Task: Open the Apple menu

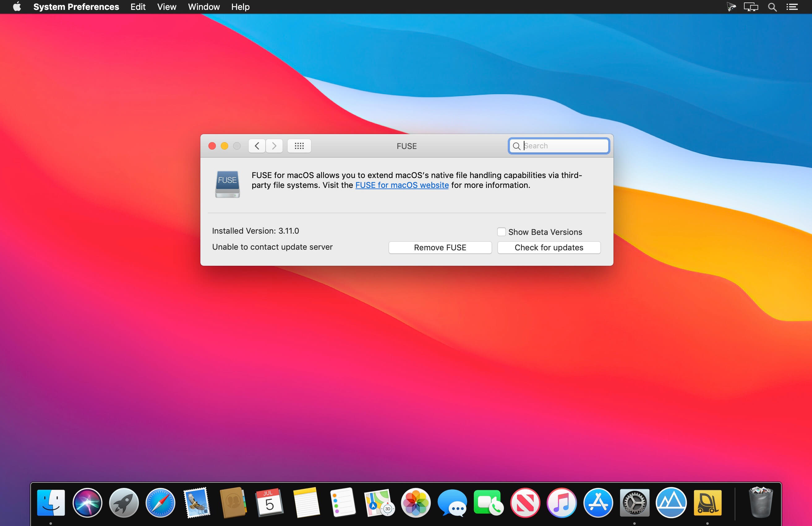Action: (x=17, y=7)
